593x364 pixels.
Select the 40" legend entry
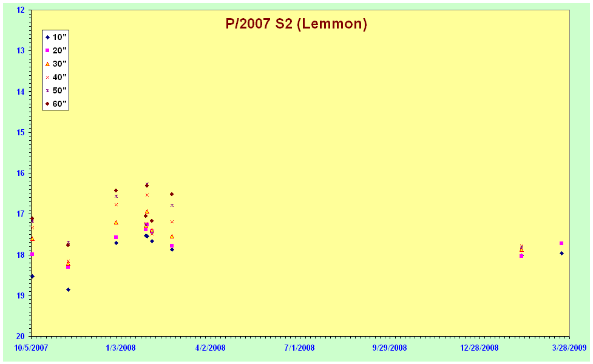click(x=56, y=77)
